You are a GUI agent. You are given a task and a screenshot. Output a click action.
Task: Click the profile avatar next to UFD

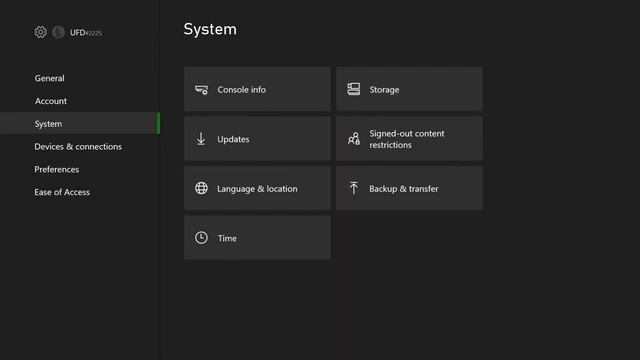[58, 32]
